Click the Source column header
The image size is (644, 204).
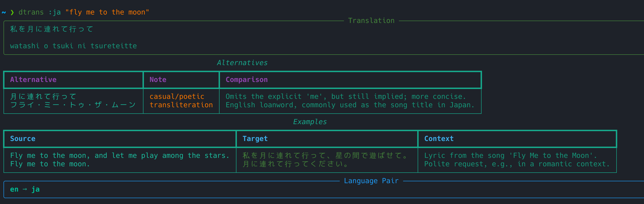click(23, 139)
